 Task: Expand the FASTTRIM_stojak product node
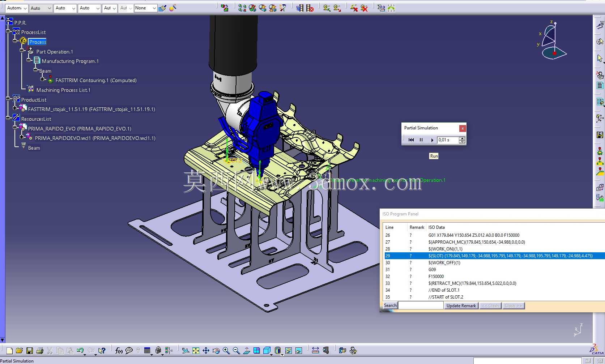pos(15,108)
